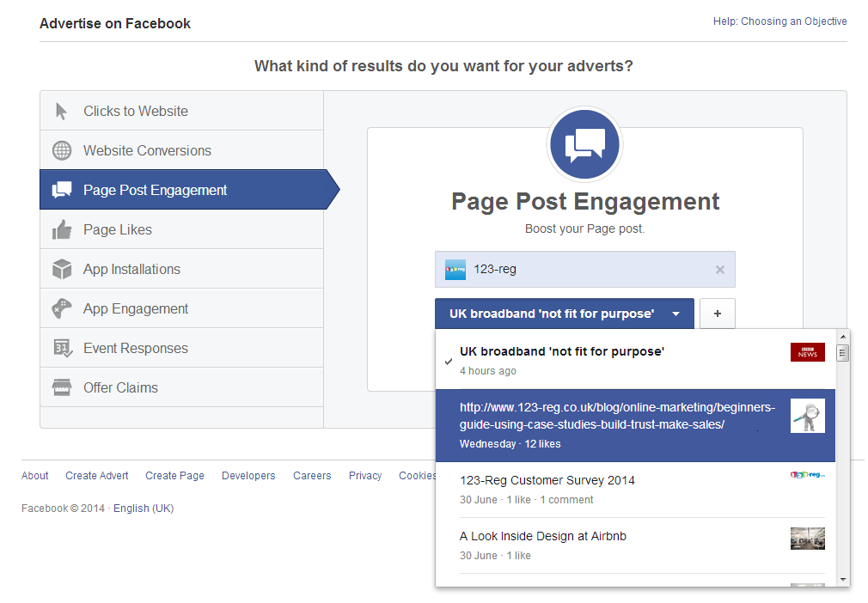Choose the 123-reg blog URL post option
Image resolution: width=868 pixels, height=603 pixels.
tap(635, 425)
